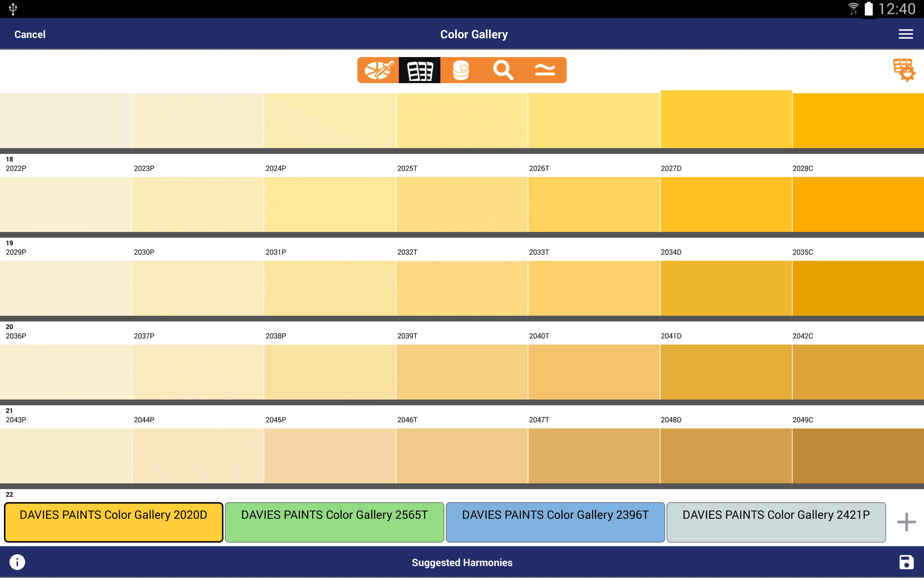The image size is (924, 578).
Task: Tap the battery status icon
Action: [x=869, y=9]
